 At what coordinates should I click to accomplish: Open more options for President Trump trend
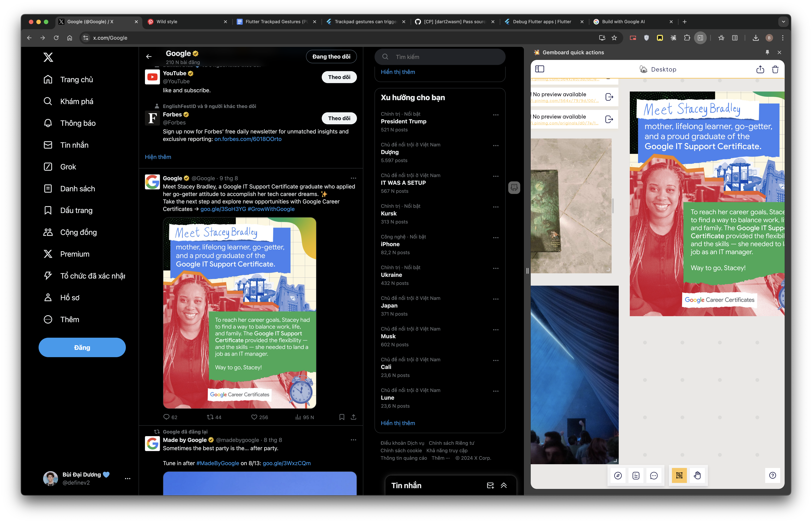pyautogui.click(x=496, y=115)
